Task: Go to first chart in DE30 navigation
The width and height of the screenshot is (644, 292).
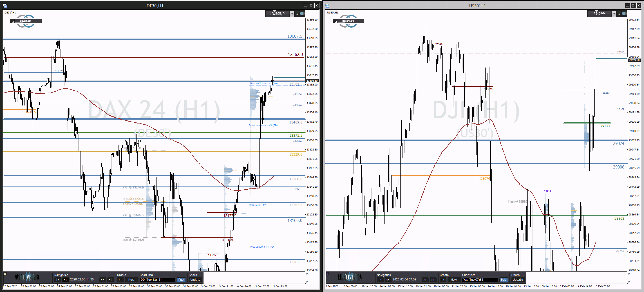Action: 58,280
